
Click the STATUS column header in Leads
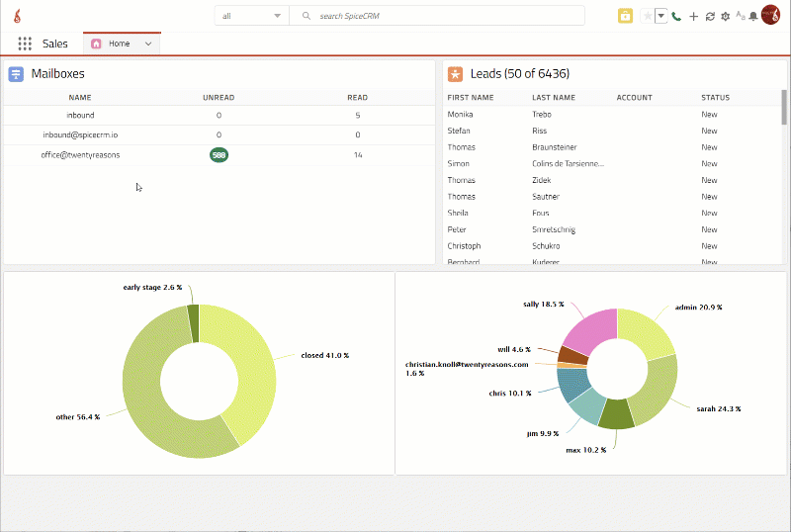[715, 98]
